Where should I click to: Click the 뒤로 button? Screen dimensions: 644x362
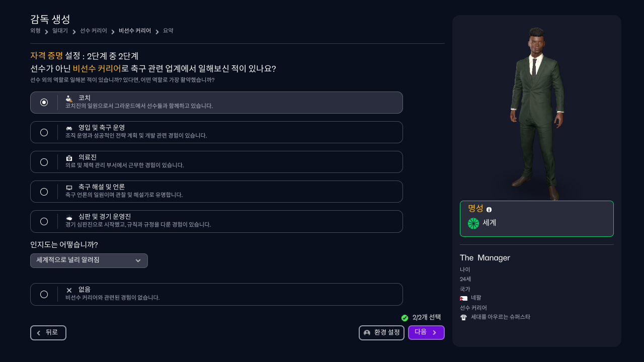(48, 333)
